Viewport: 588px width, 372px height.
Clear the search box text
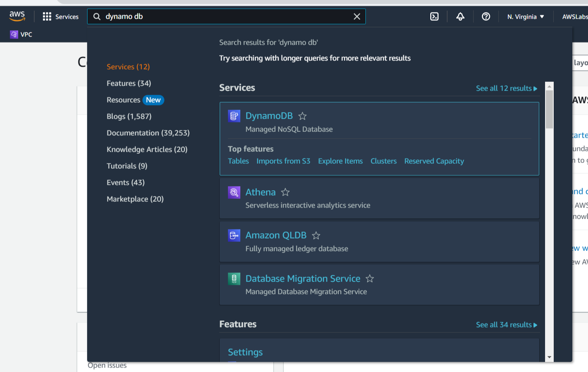pos(357,17)
